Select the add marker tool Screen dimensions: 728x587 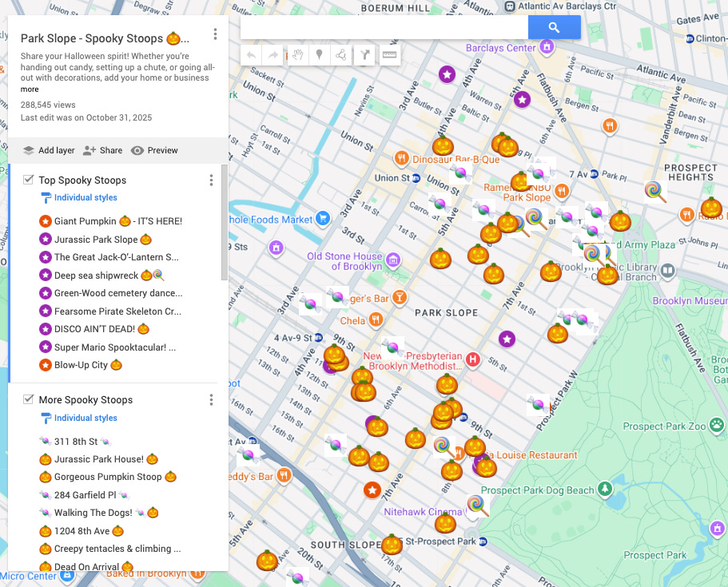[x=319, y=55]
